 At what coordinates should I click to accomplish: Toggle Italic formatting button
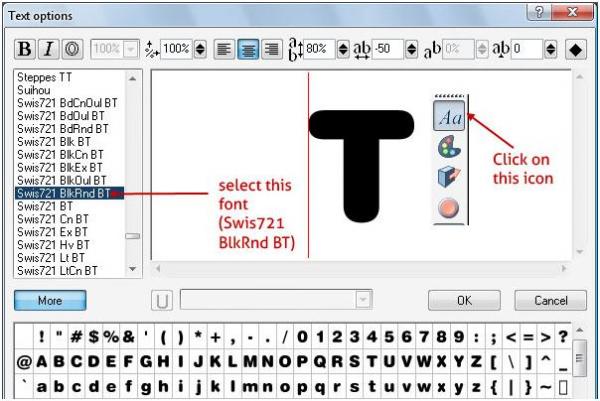(x=49, y=49)
